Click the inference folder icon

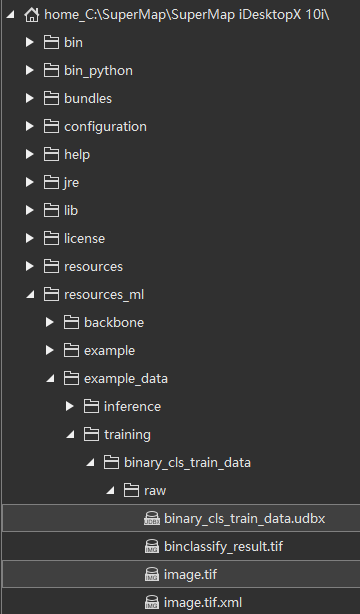pyautogui.click(x=91, y=406)
